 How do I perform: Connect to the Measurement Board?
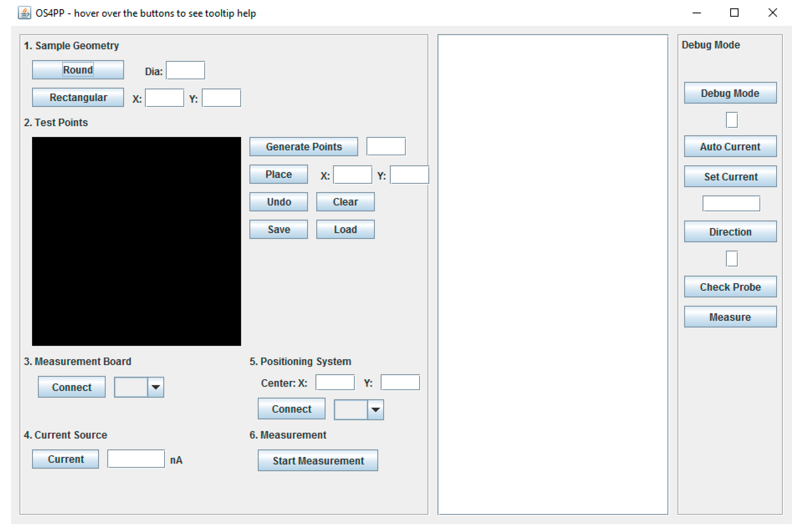click(x=72, y=387)
